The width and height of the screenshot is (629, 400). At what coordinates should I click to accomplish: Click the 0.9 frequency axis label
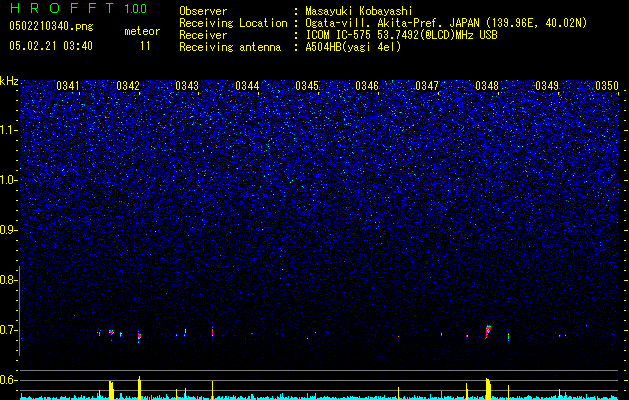click(x=7, y=230)
